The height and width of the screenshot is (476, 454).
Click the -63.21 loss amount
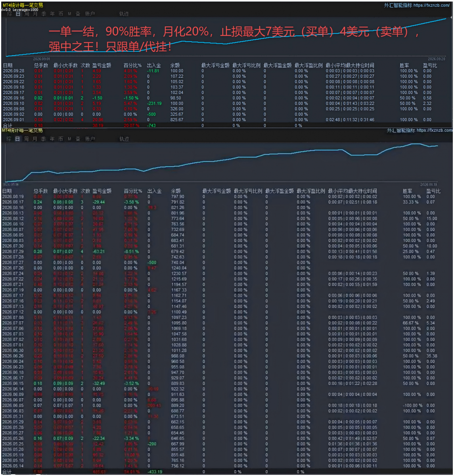point(98,251)
